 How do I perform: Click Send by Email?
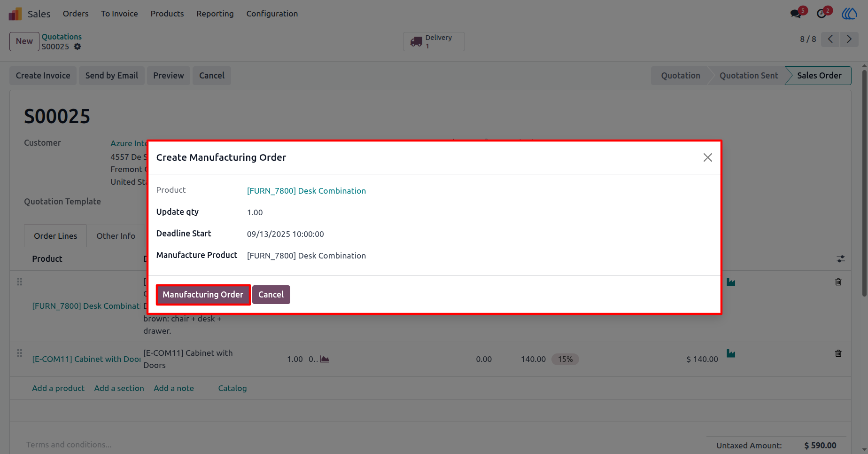112,76
